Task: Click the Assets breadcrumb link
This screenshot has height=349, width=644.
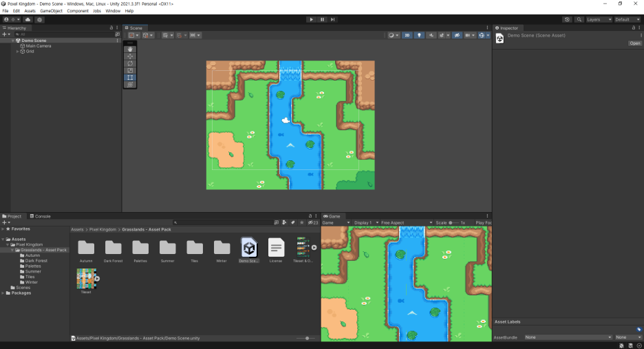Action: pyautogui.click(x=77, y=229)
